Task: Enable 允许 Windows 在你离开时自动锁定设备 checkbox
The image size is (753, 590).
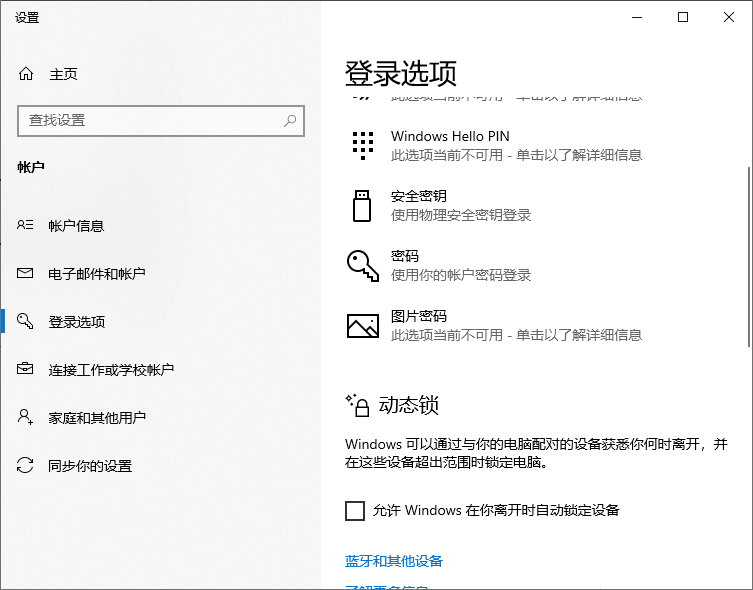Action: pos(355,511)
